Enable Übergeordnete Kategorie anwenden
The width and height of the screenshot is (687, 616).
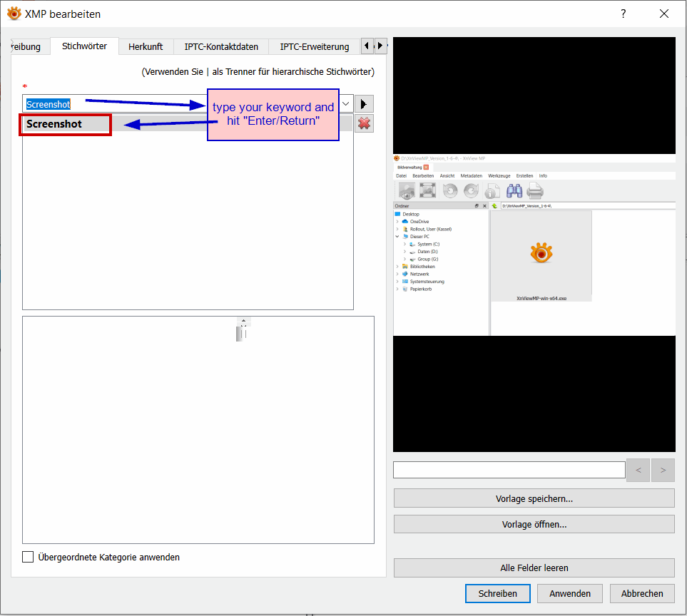pos(28,557)
